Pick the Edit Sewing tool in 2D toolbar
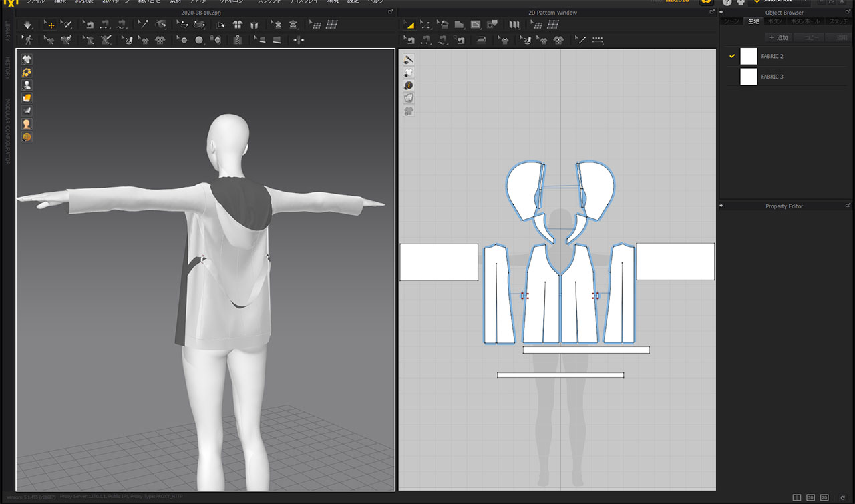The image size is (855, 504). point(409,40)
